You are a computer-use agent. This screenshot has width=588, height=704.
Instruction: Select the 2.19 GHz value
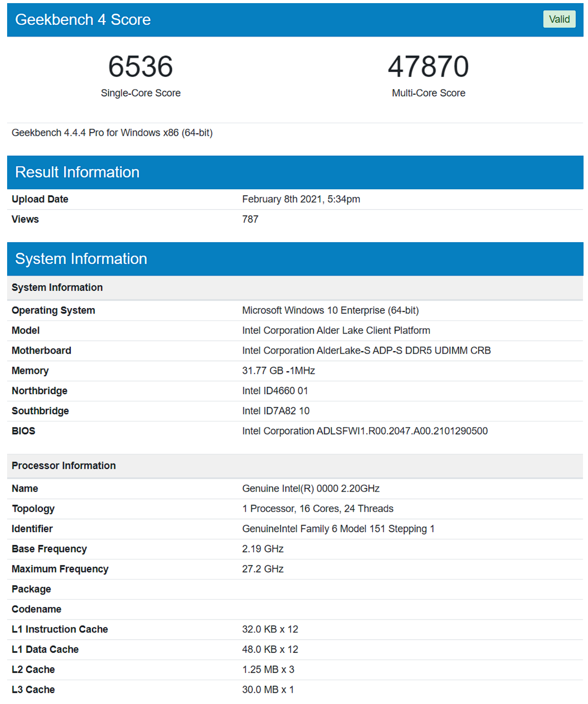(263, 549)
